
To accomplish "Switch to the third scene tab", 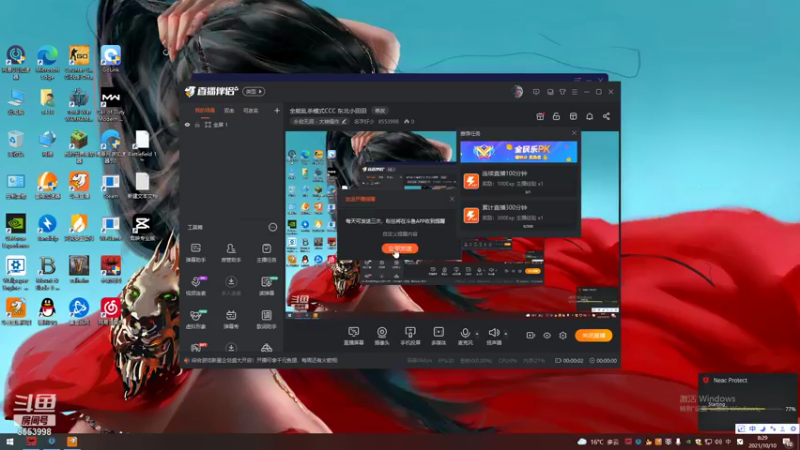I will pyautogui.click(x=251, y=111).
